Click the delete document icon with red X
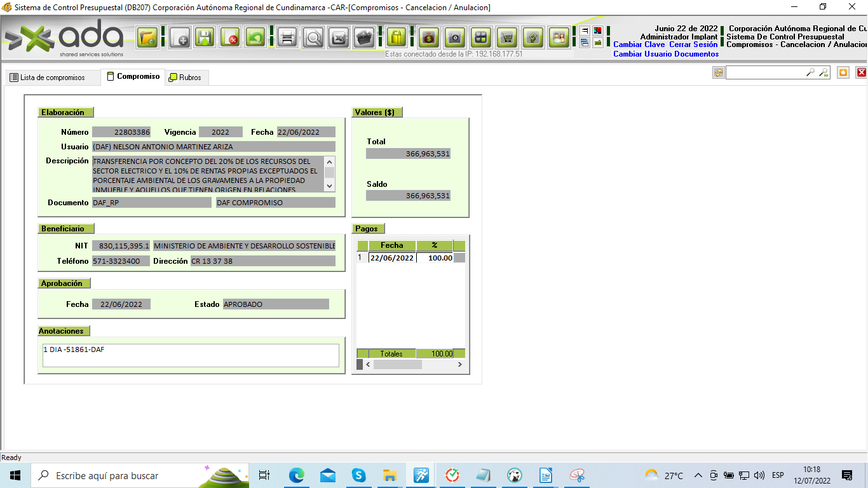This screenshot has height=488, width=868. [230, 38]
